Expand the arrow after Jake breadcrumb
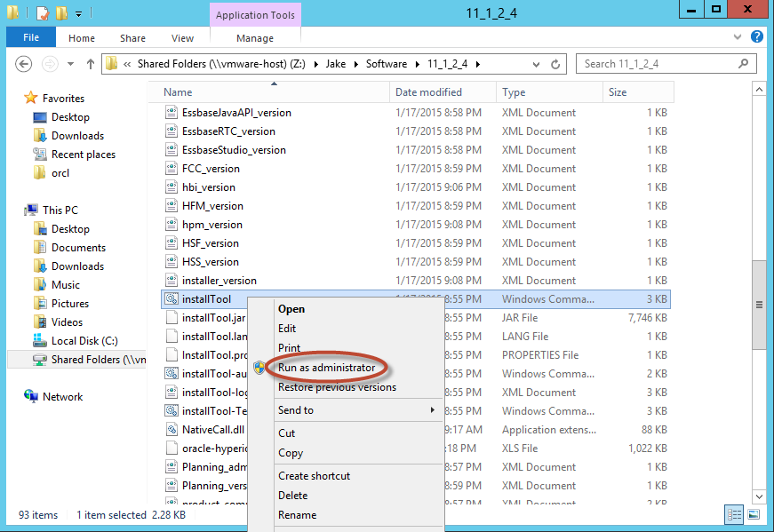The width and height of the screenshot is (774, 532). 356,64
